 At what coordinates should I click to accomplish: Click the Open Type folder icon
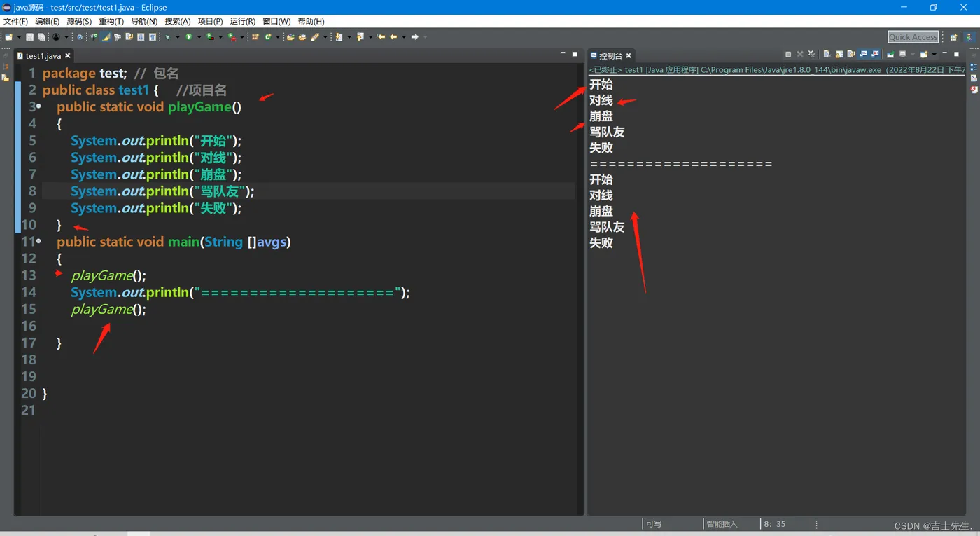[x=290, y=36]
